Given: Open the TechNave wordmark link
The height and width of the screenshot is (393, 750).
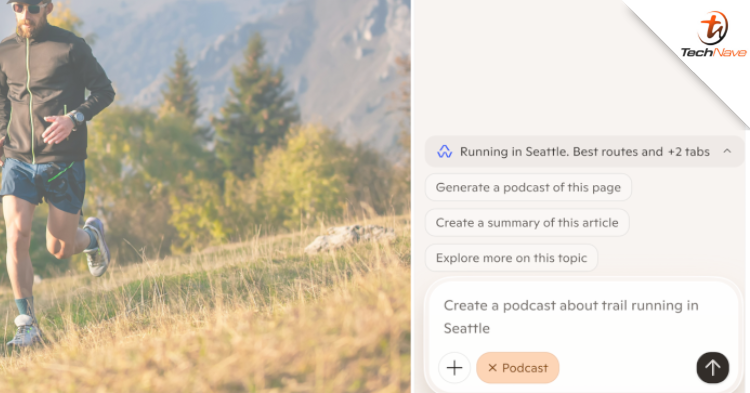Looking at the screenshot, I should [x=713, y=52].
